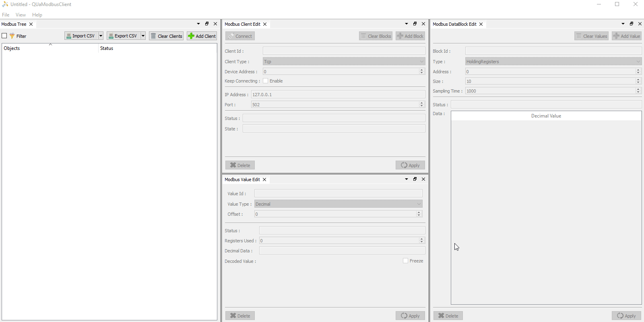The image size is (644, 322).
Task: Toggle the Freeze checkbox
Action: coord(406,261)
